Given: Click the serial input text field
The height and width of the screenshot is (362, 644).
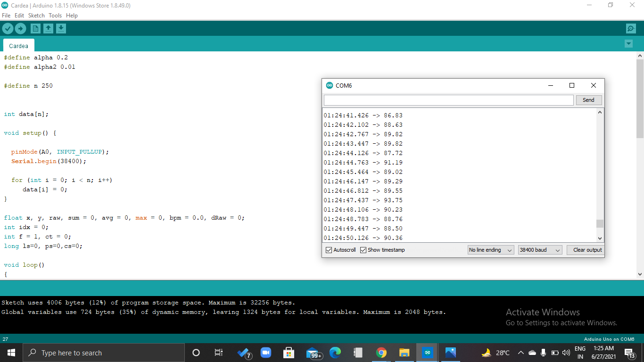Looking at the screenshot, I should point(448,100).
